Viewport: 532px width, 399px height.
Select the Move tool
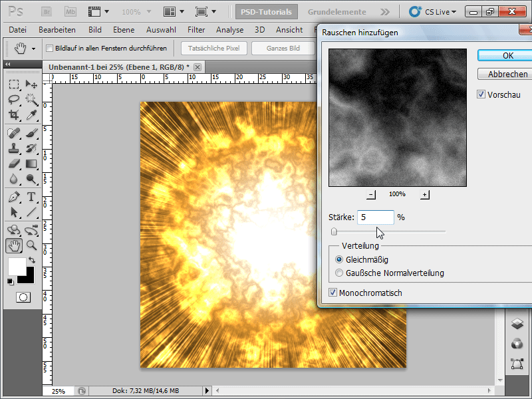[x=31, y=84]
